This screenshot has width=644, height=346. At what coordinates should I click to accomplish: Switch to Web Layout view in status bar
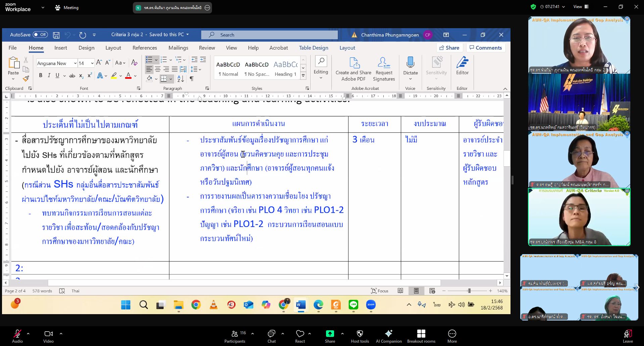pos(432,291)
